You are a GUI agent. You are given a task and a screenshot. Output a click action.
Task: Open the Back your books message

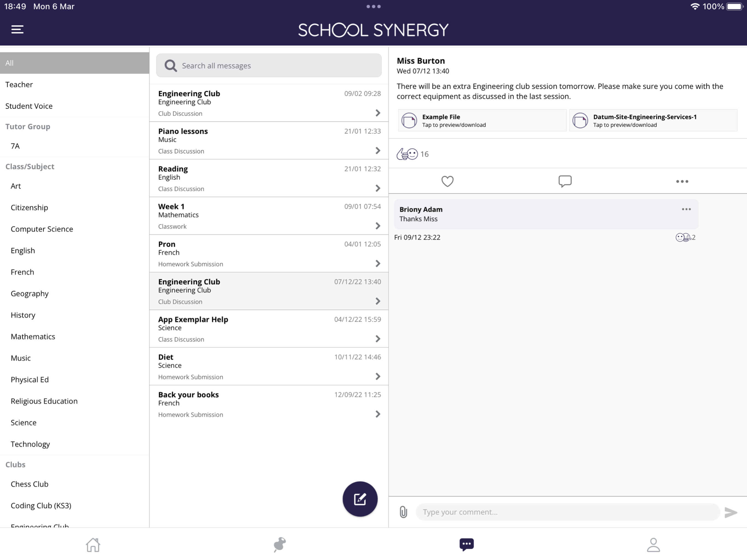pyautogui.click(x=269, y=404)
